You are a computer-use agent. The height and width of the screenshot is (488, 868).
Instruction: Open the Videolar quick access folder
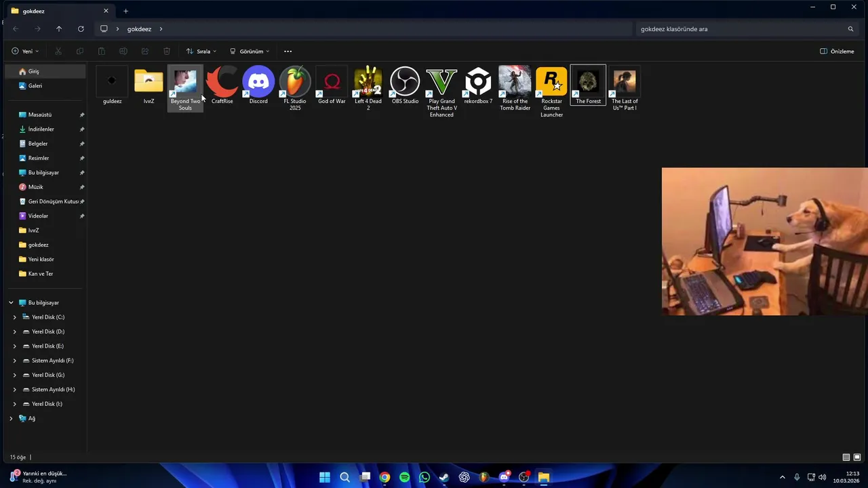click(x=45, y=216)
